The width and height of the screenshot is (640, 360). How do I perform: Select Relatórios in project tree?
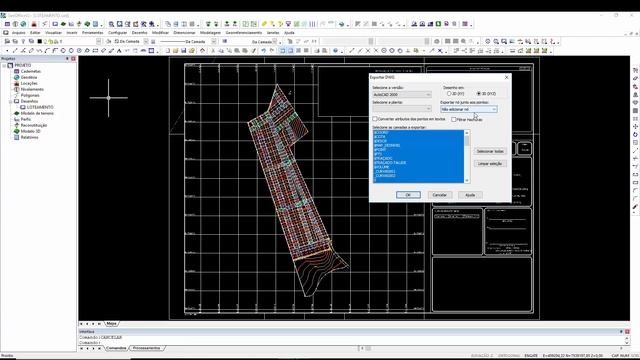click(x=29, y=138)
